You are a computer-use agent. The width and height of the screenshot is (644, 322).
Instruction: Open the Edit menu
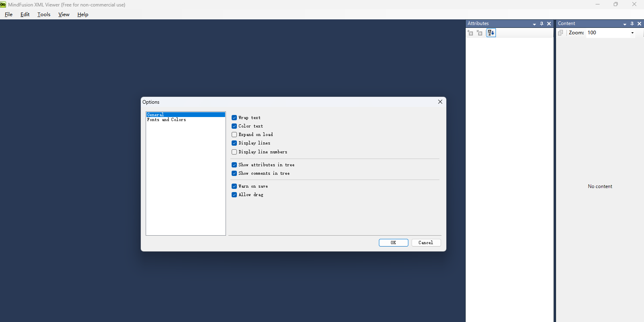pyautogui.click(x=25, y=15)
